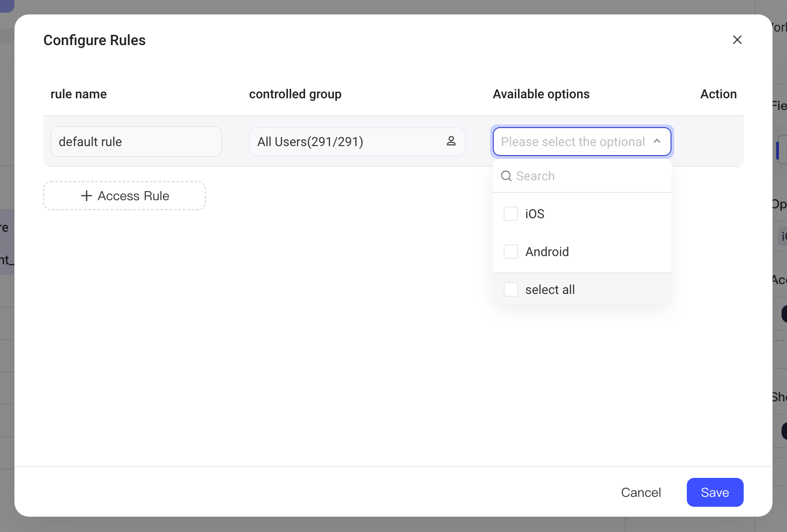Viewport: 787px width, 532px height.
Task: Click the 'Action' column header
Action: 718,94
